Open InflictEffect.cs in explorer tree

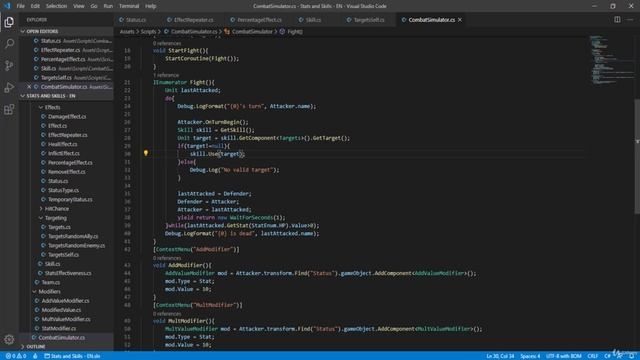[64, 153]
